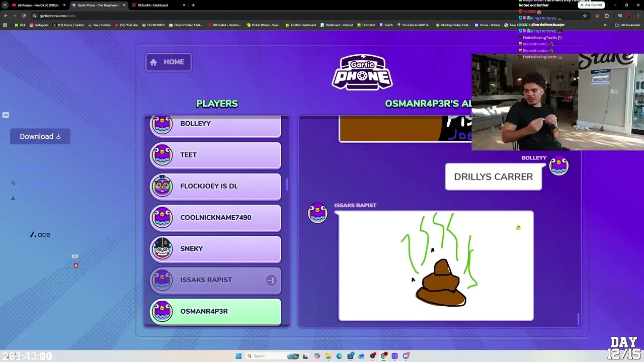Open the DistroKid bookmark
Viewport: 644px width, 362px height.
pos(366,25)
